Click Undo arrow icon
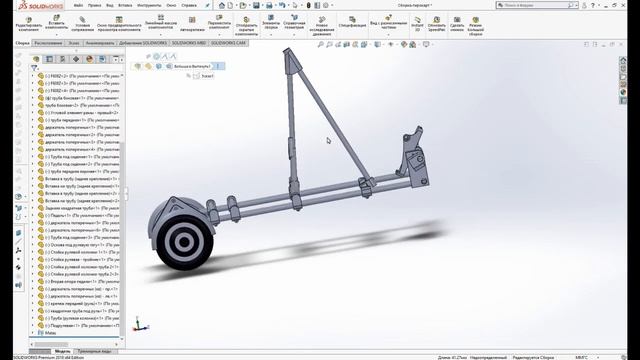This screenshot has width=640, height=360. pyautogui.click(x=282, y=5)
